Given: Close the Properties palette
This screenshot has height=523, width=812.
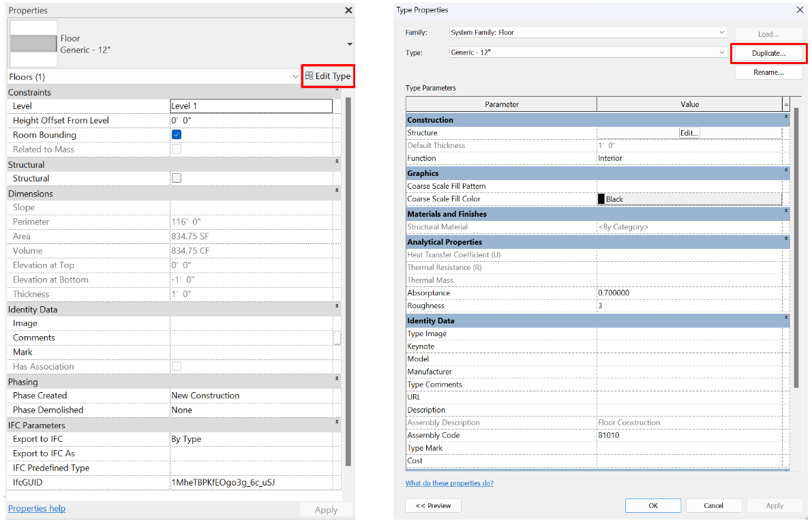Looking at the screenshot, I should point(348,10).
